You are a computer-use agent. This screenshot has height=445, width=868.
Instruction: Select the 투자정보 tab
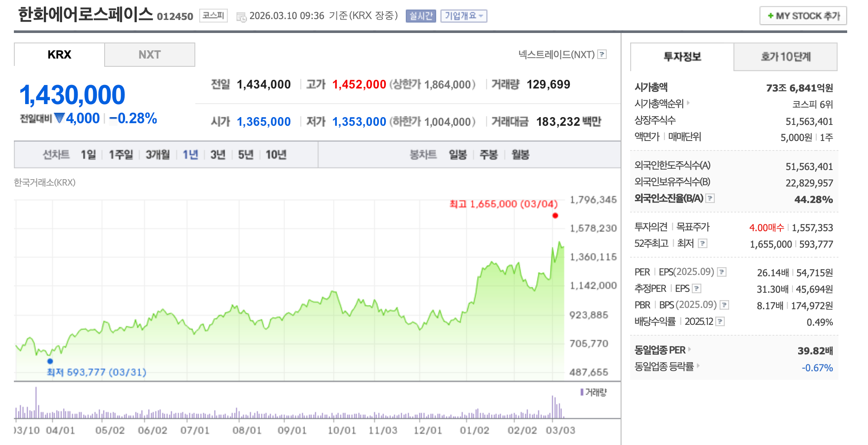[682, 57]
